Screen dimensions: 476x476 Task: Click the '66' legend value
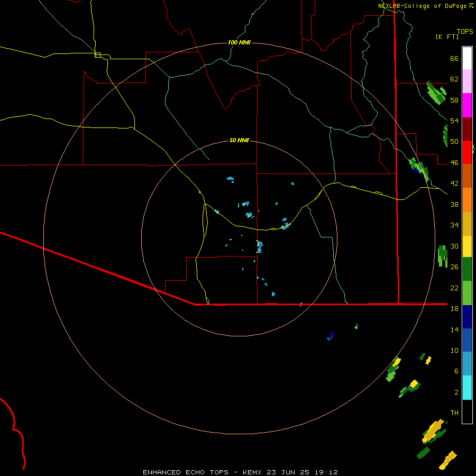(x=454, y=59)
